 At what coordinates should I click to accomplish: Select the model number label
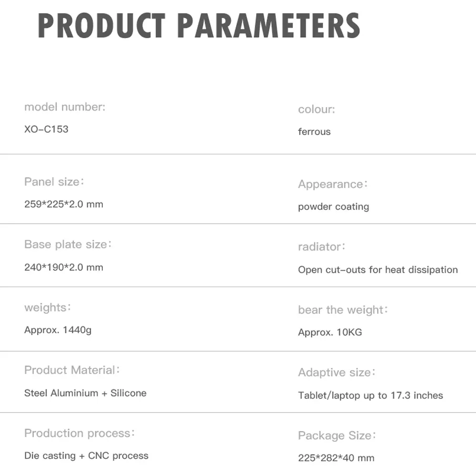65,107
